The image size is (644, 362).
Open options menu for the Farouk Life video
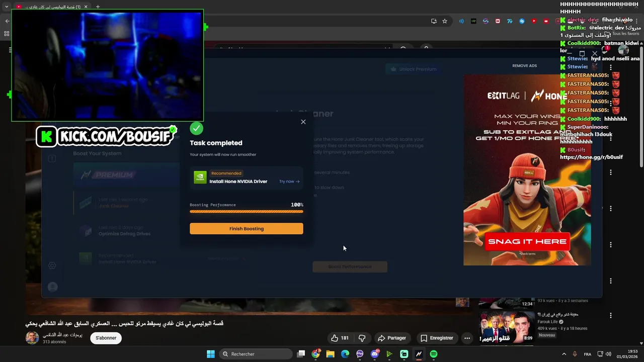click(x=611, y=316)
